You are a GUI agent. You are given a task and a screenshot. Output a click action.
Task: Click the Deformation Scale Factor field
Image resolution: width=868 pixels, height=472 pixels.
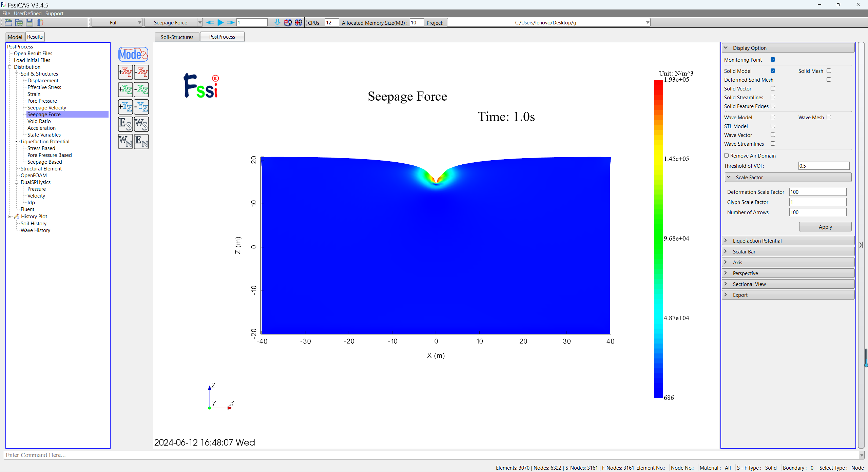pyautogui.click(x=817, y=192)
